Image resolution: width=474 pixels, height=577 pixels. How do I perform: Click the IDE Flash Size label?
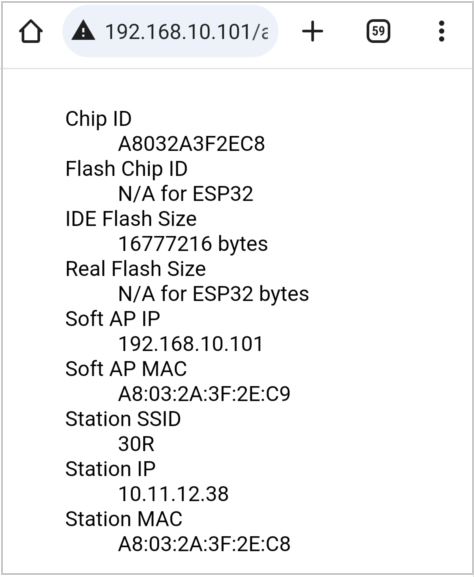point(131,219)
